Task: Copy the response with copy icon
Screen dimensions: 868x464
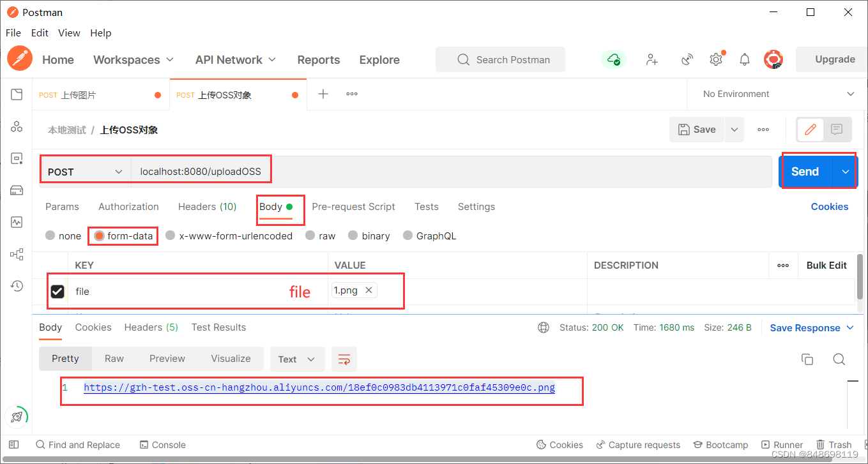Action: pos(807,359)
